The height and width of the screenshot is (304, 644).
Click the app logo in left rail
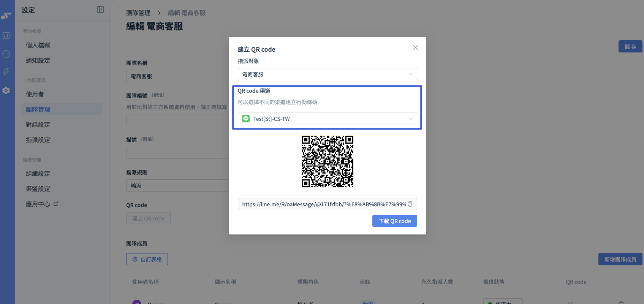(6, 16)
